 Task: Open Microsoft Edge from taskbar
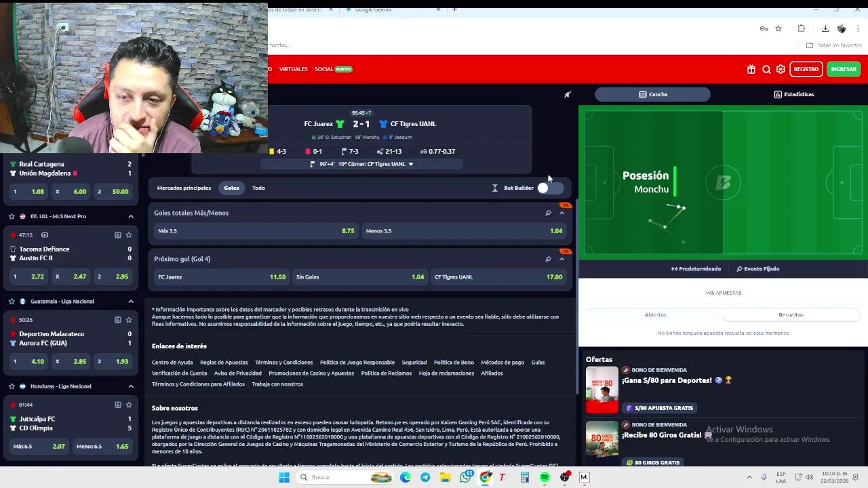coord(406,477)
